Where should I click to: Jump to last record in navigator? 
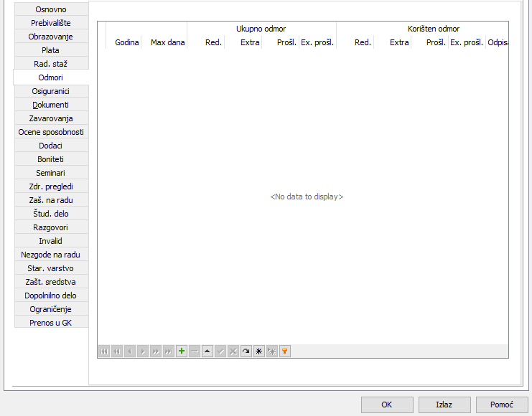pos(169,351)
